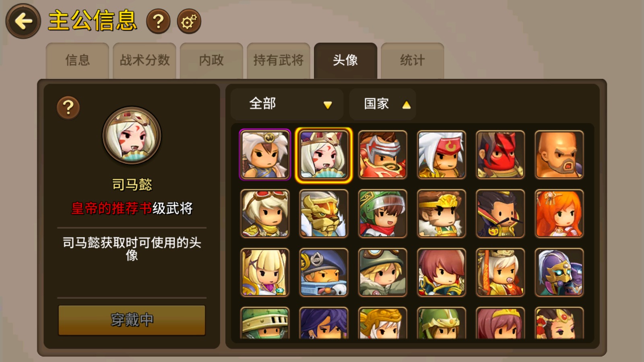Open the 战术分数 tab
The height and width of the screenshot is (362, 644).
tap(144, 60)
